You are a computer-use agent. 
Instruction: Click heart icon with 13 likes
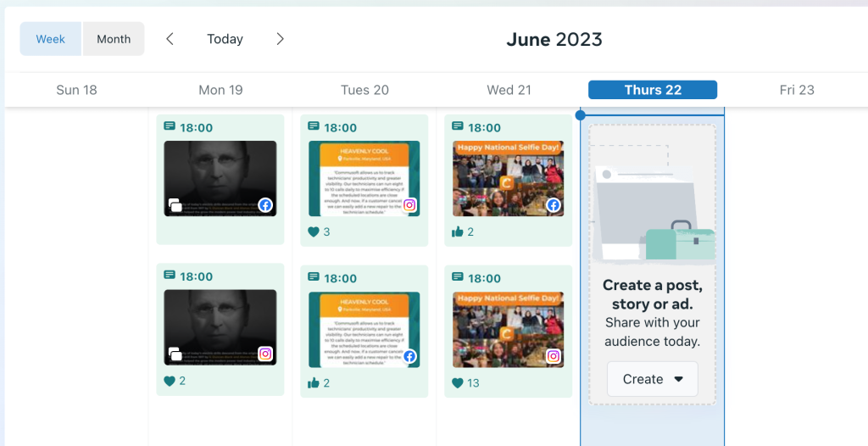pos(458,383)
